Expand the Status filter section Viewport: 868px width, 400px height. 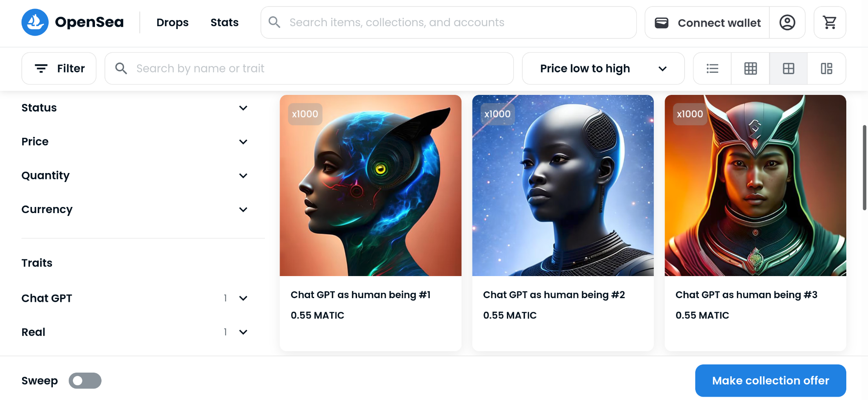coord(135,108)
